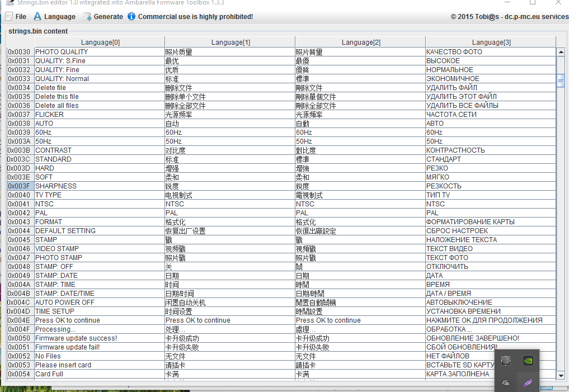
Task: Click the NVIDIA tray icon
Action: (528, 361)
